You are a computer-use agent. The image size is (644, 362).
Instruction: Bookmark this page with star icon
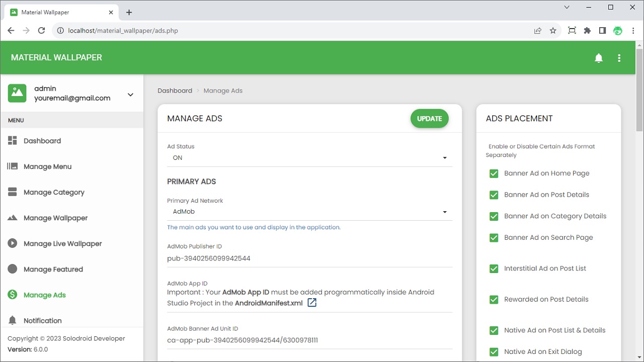[553, 31]
